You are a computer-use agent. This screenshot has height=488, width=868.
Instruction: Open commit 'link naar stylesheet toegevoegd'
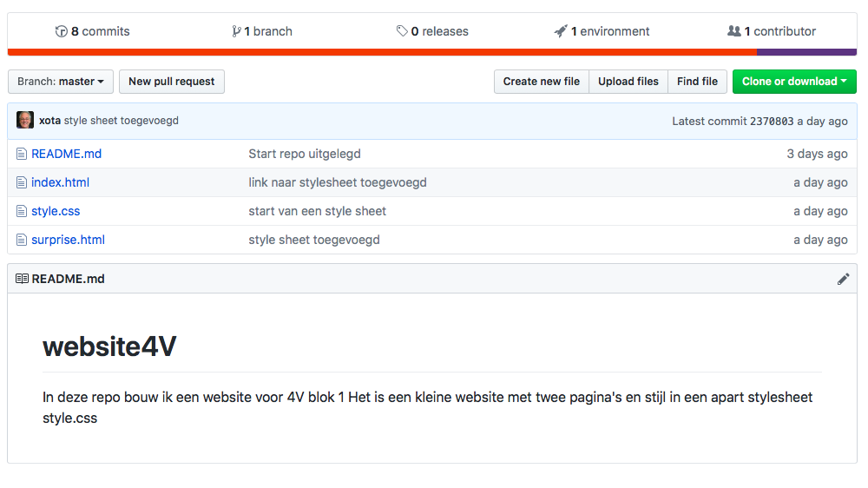(x=338, y=182)
